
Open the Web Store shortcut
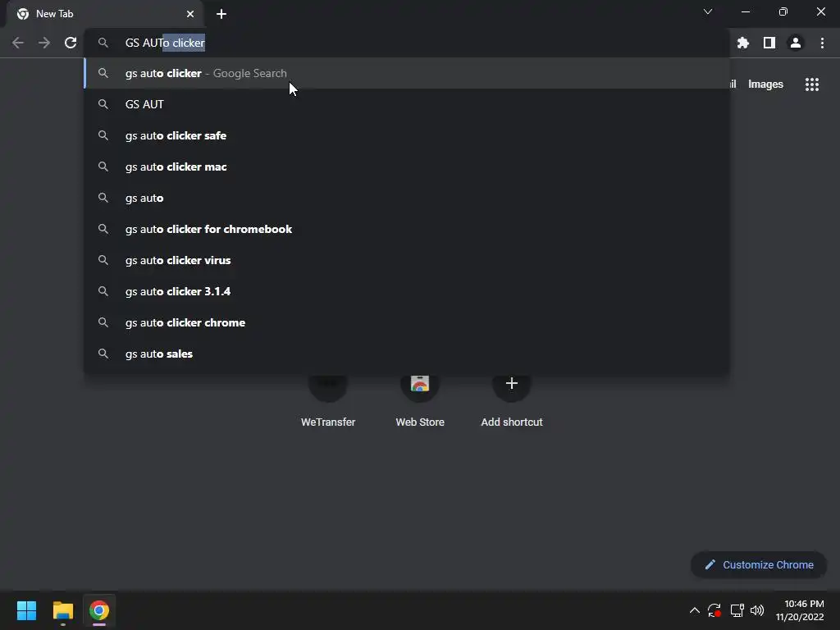tap(420, 399)
